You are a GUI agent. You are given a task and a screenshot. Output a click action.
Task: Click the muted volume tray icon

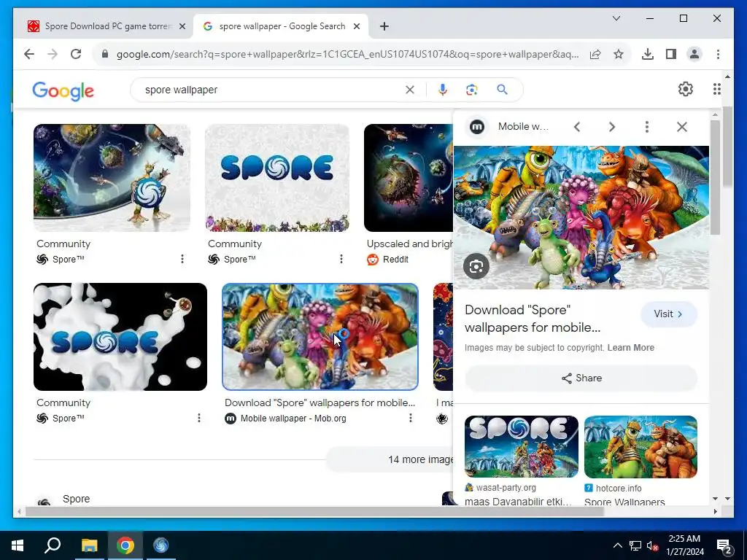click(x=652, y=545)
